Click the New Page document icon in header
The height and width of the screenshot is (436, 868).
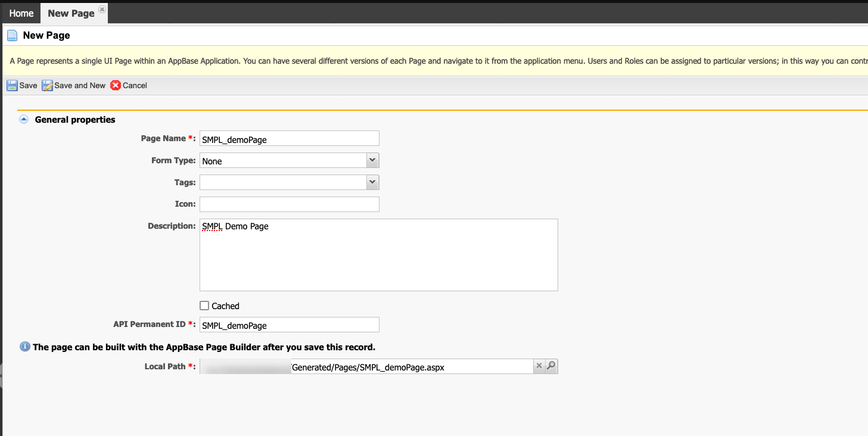pyautogui.click(x=12, y=36)
